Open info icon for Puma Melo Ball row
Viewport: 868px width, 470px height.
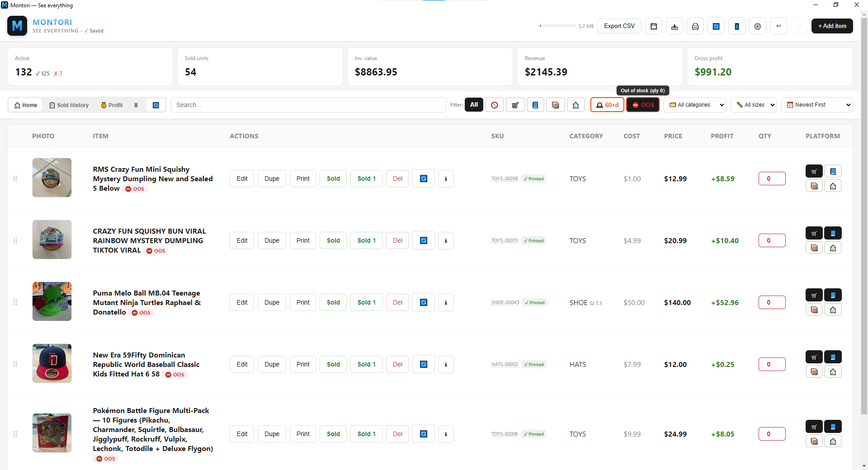click(446, 302)
